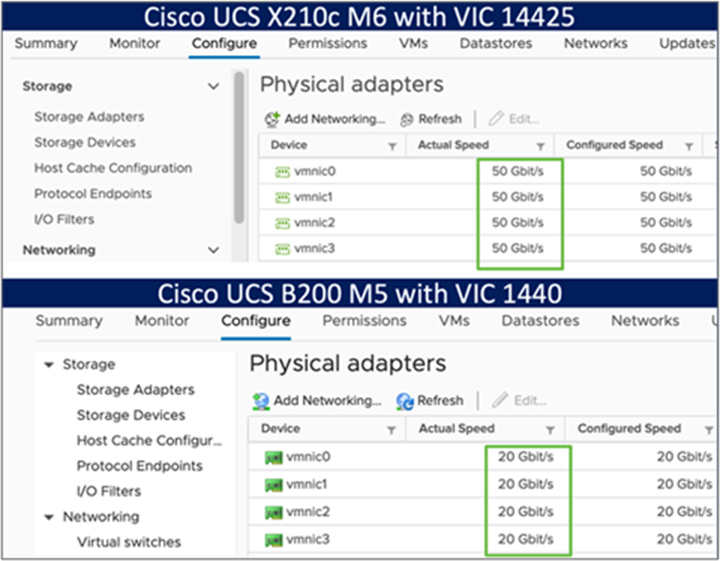
Task: Select Storage Adapters in the top sidebar
Action: tap(89, 117)
